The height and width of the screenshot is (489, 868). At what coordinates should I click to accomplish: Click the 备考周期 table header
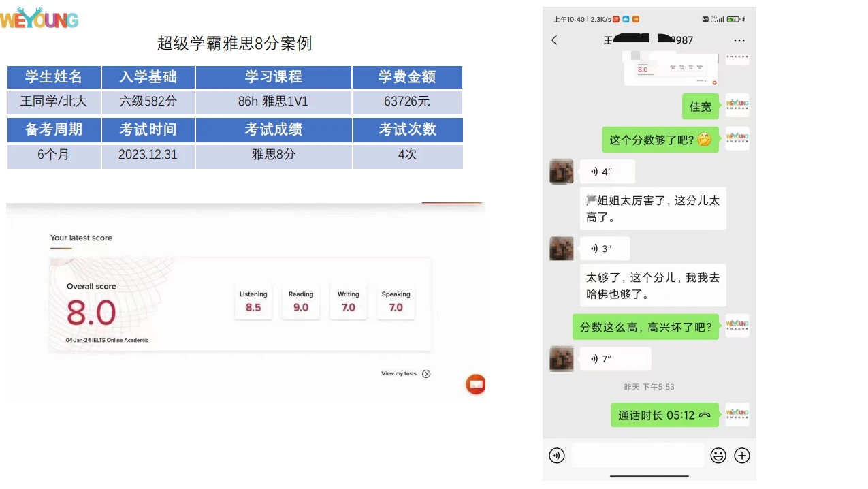point(54,129)
